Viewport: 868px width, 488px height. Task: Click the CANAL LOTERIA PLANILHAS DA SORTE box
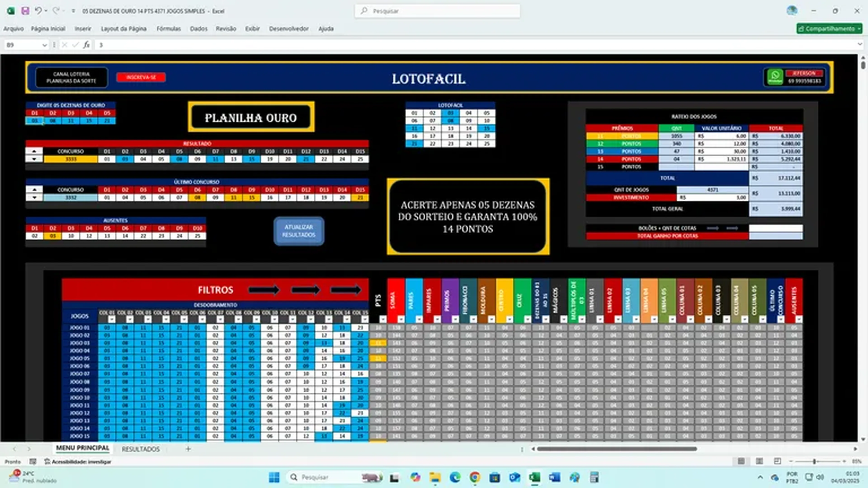pyautogui.click(x=71, y=77)
